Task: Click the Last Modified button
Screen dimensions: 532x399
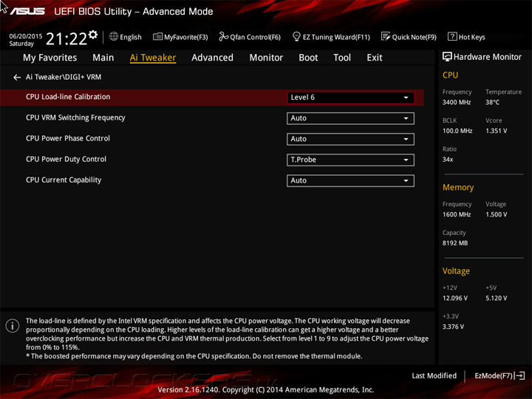Action: pyautogui.click(x=434, y=375)
